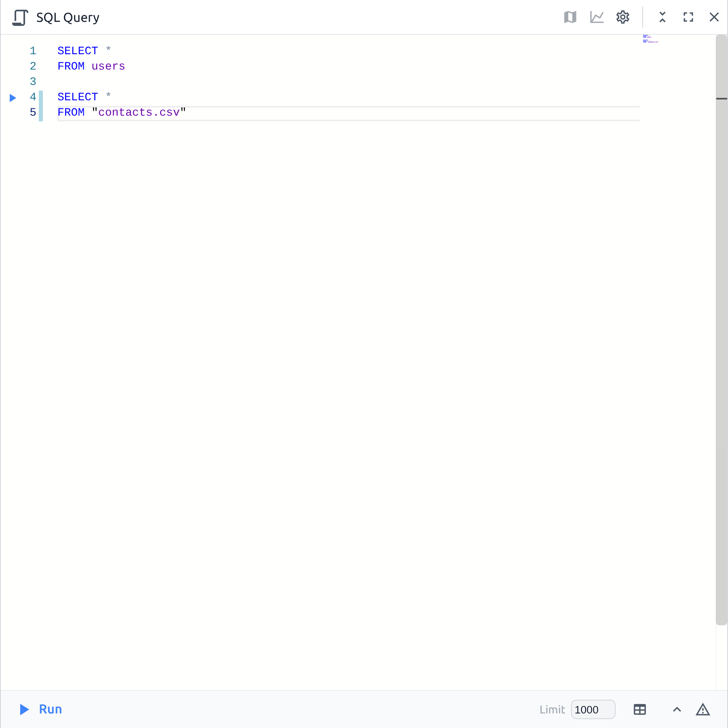
Task: Click the "contacts.csv" string in line 5
Action: click(x=139, y=112)
